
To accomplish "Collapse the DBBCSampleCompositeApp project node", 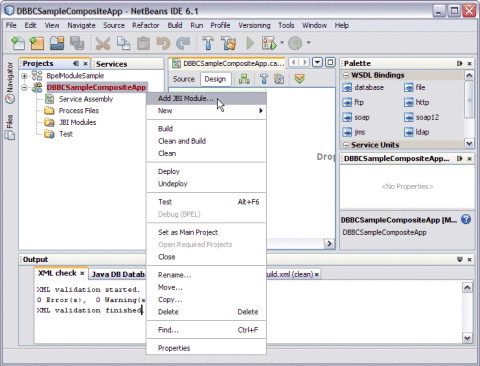I will click(24, 88).
